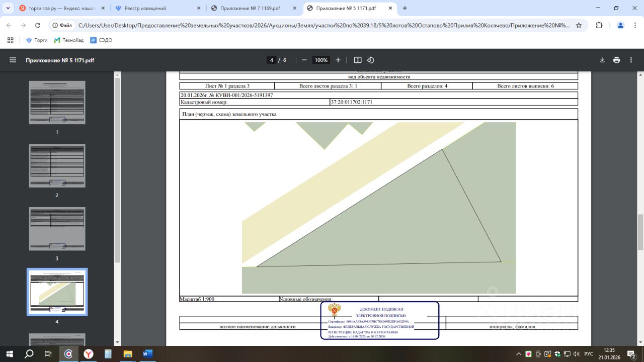Click the 'Масштаб 1:900' text

click(x=197, y=299)
